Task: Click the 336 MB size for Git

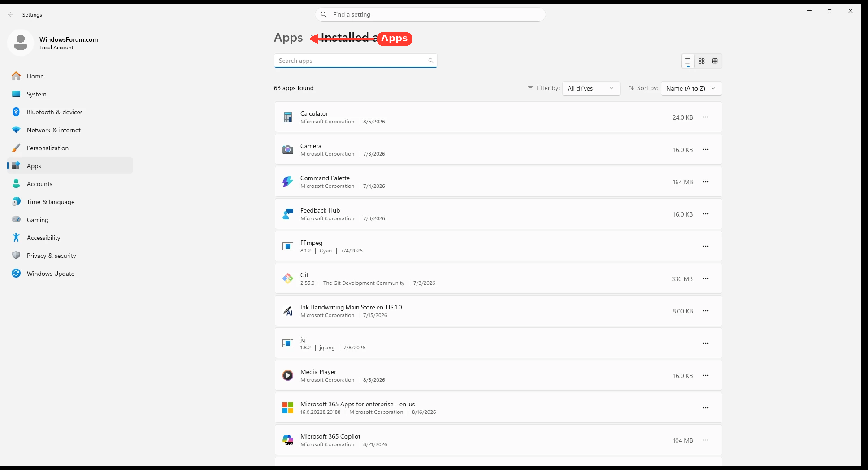Action: (x=682, y=279)
